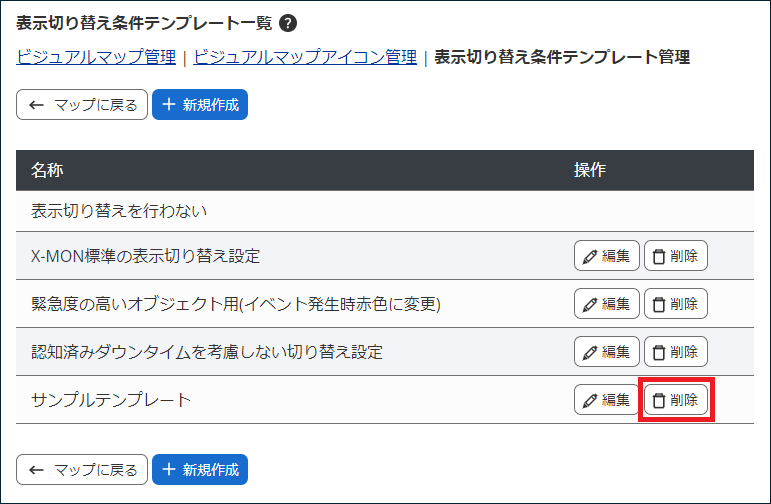Delete X-MON標準の表示切り替え設定 template
The width and height of the screenshot is (771, 504).
[x=675, y=256]
